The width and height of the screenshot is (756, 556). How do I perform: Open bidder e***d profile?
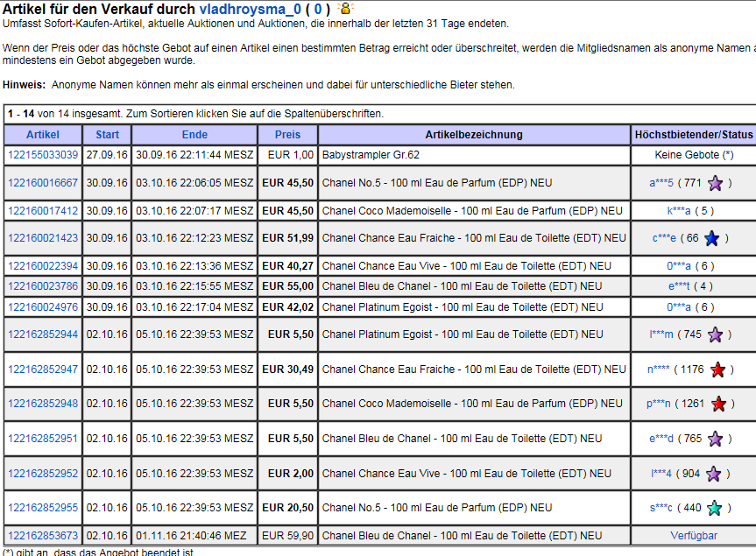(x=661, y=439)
